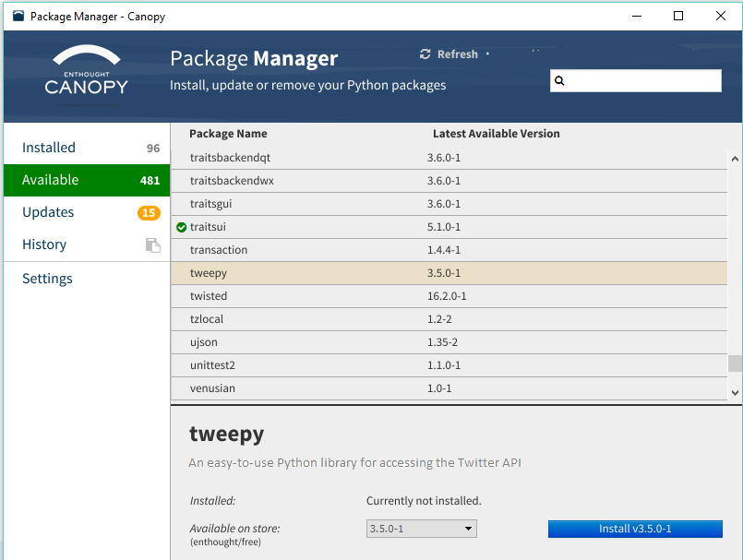Click the Install v3.5.0-1 button

click(635, 529)
